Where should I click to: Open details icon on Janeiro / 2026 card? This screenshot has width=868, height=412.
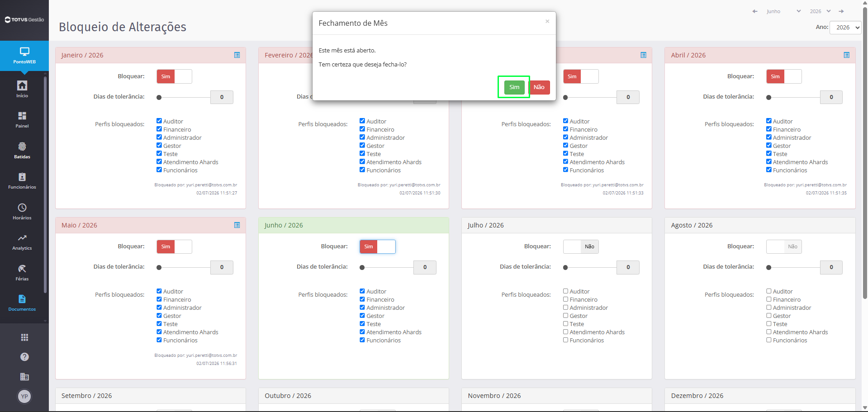coord(237,55)
